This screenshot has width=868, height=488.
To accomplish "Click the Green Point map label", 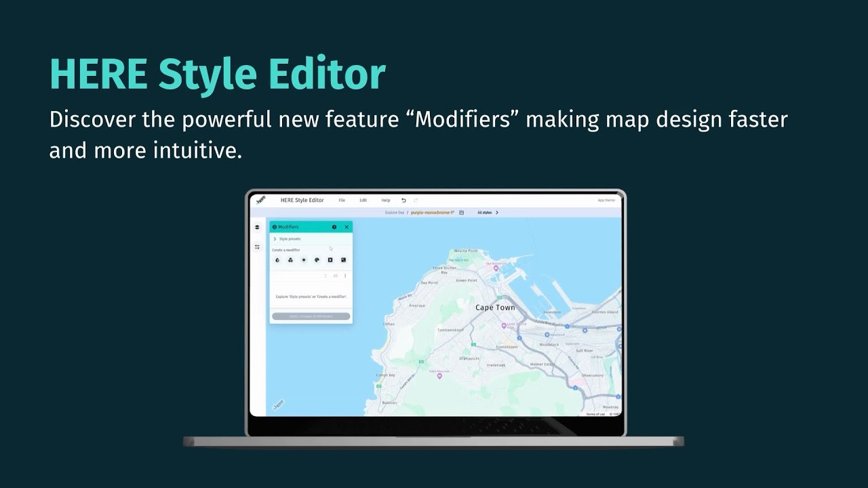I will (467, 280).
